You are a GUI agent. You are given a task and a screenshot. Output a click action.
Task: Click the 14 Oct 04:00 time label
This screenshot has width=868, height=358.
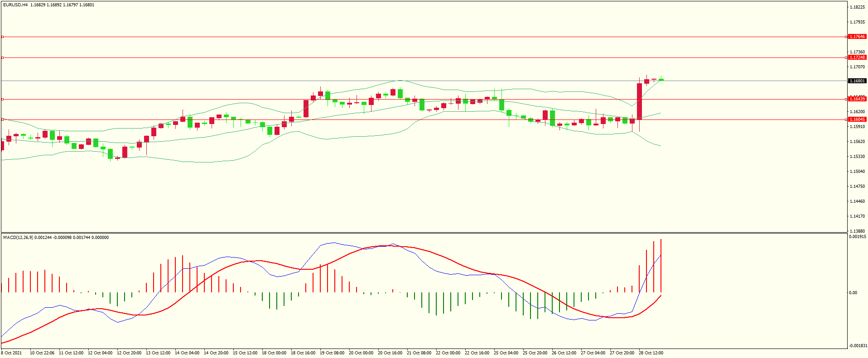[187, 353]
